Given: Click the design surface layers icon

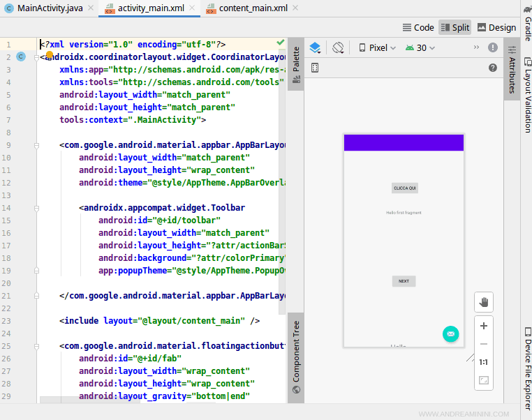Looking at the screenshot, I should coord(315,48).
